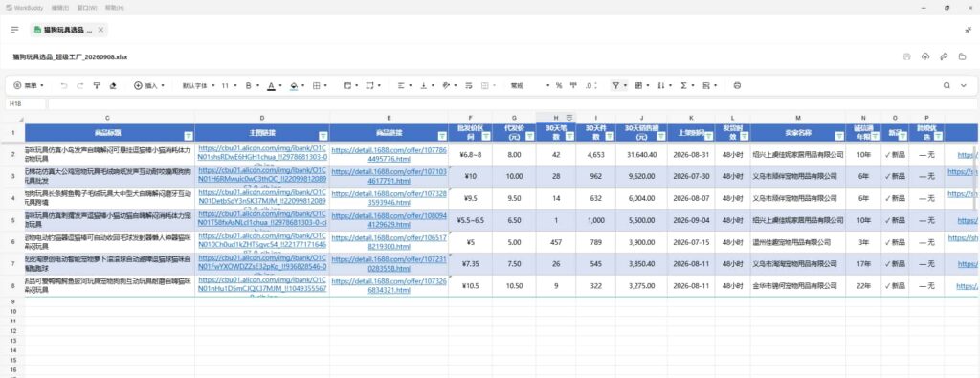Viewport: 980px width, 378px height.
Task: Click the clear formatting eraser icon
Action: (113, 85)
